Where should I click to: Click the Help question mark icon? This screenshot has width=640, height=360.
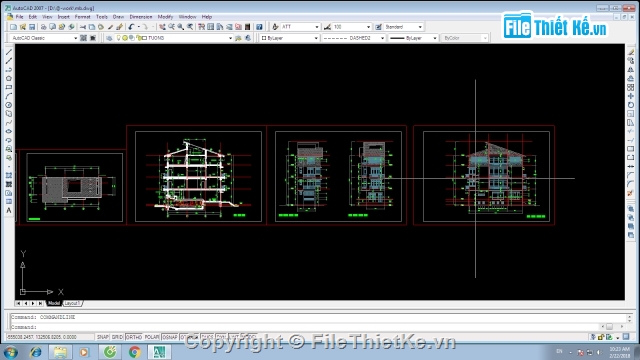point(259,27)
